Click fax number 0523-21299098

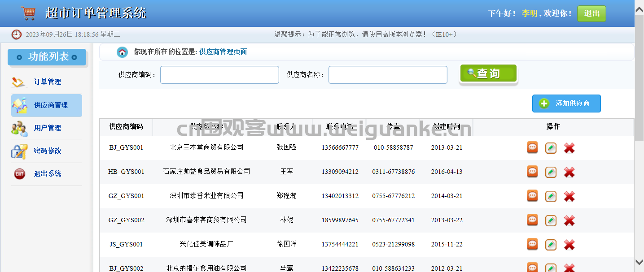tap(394, 244)
